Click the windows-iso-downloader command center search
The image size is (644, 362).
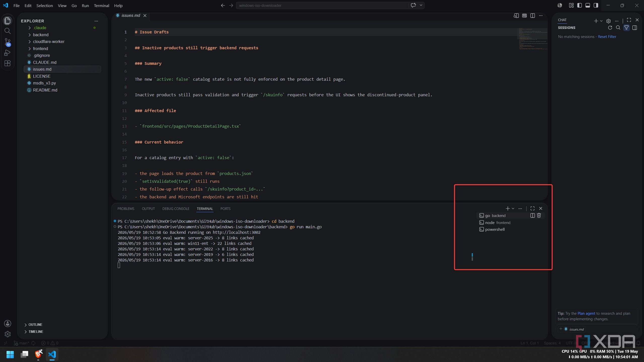click(x=322, y=5)
